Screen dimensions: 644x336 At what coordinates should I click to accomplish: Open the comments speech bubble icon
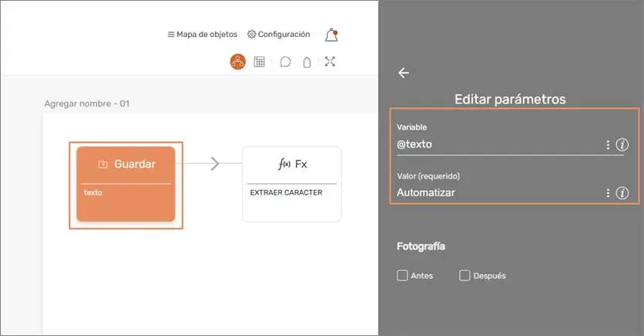(x=285, y=63)
